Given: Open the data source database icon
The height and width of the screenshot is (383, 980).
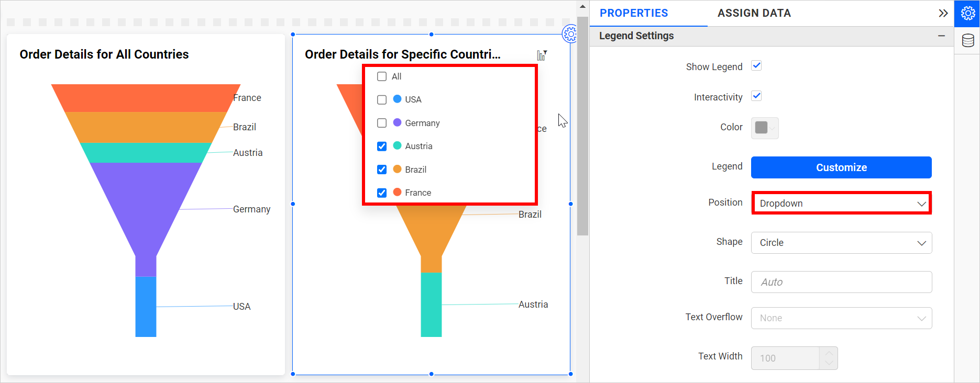Looking at the screenshot, I should pos(967,40).
